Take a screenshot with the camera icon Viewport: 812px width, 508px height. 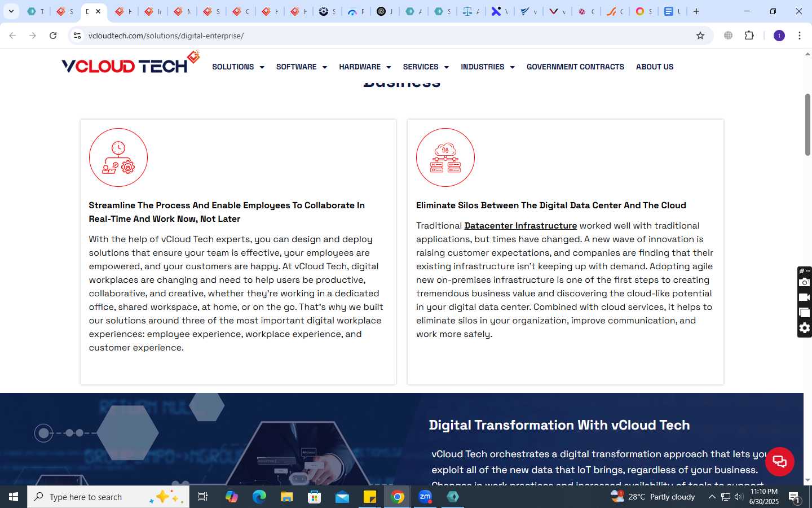click(805, 282)
